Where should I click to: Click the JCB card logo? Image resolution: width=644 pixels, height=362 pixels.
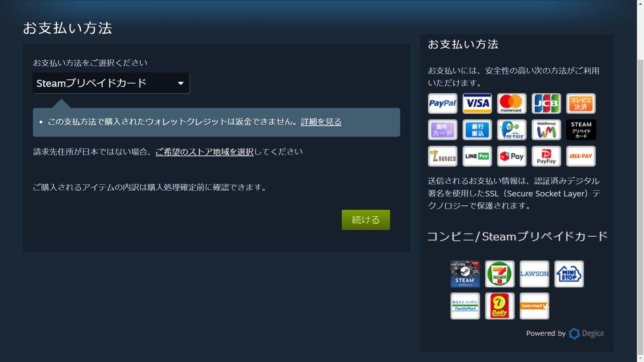(546, 104)
